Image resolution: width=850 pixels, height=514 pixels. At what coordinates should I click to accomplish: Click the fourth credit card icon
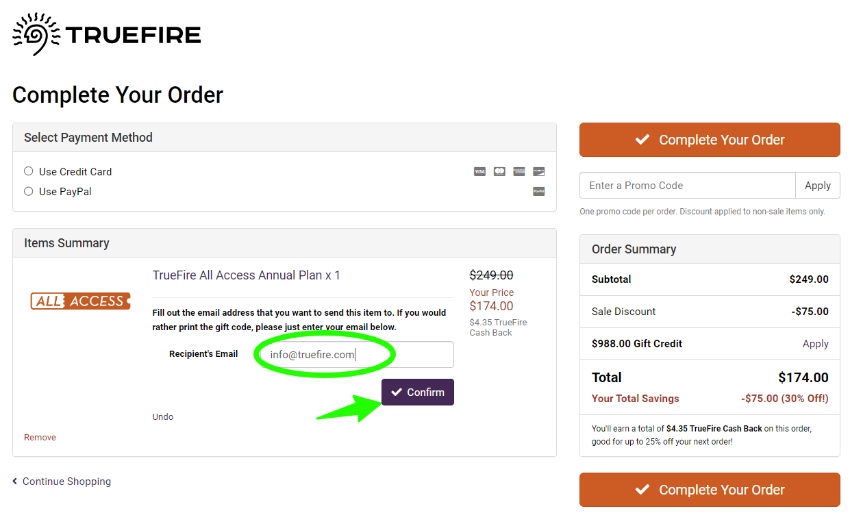pos(539,171)
